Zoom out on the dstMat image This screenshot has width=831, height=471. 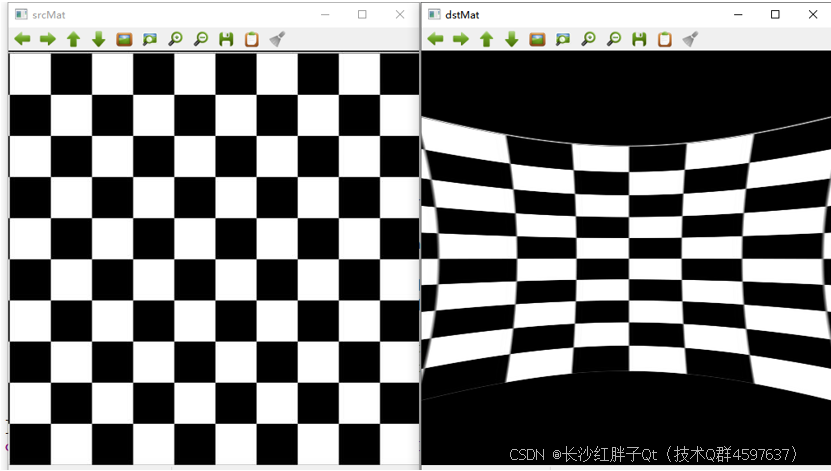tap(614, 39)
